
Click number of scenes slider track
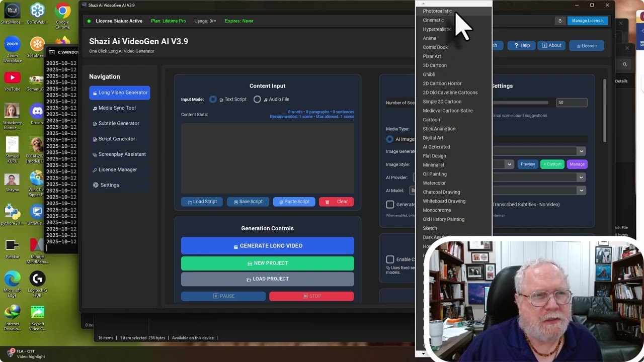[x=520, y=103]
